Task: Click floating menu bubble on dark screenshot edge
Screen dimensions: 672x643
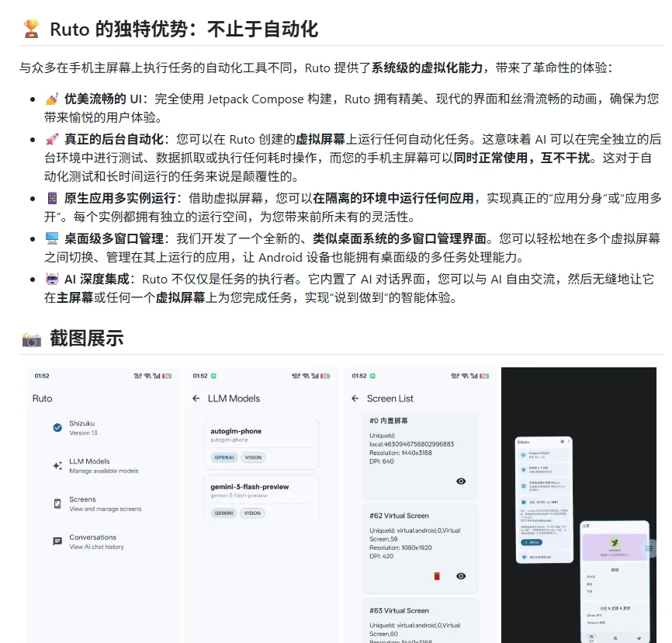Action: point(649,548)
